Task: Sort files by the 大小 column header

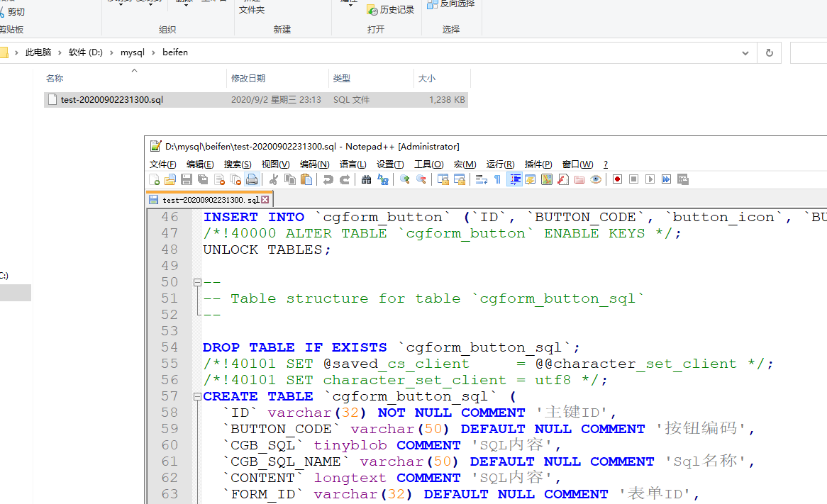Action: (442, 79)
